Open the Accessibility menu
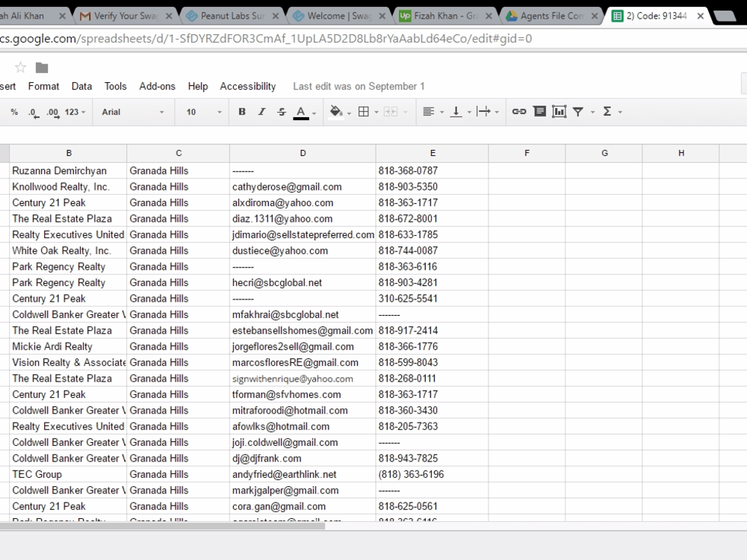The height and width of the screenshot is (560, 747). [248, 86]
